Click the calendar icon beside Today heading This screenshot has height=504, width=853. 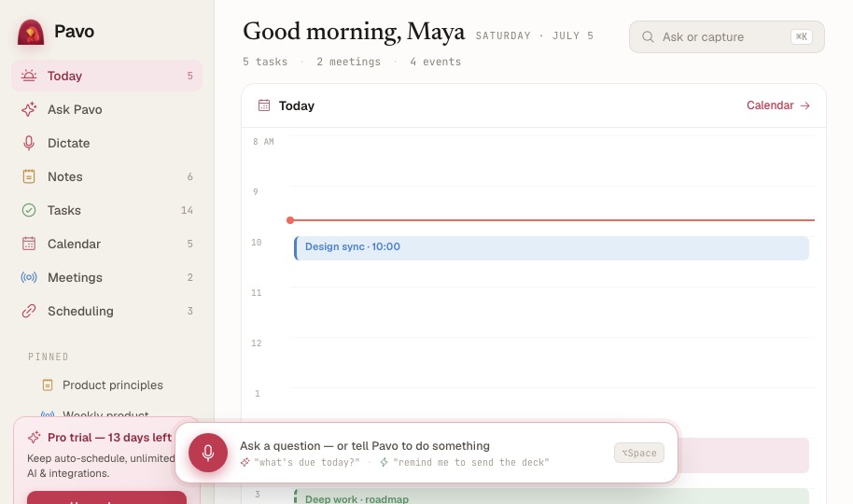click(264, 105)
